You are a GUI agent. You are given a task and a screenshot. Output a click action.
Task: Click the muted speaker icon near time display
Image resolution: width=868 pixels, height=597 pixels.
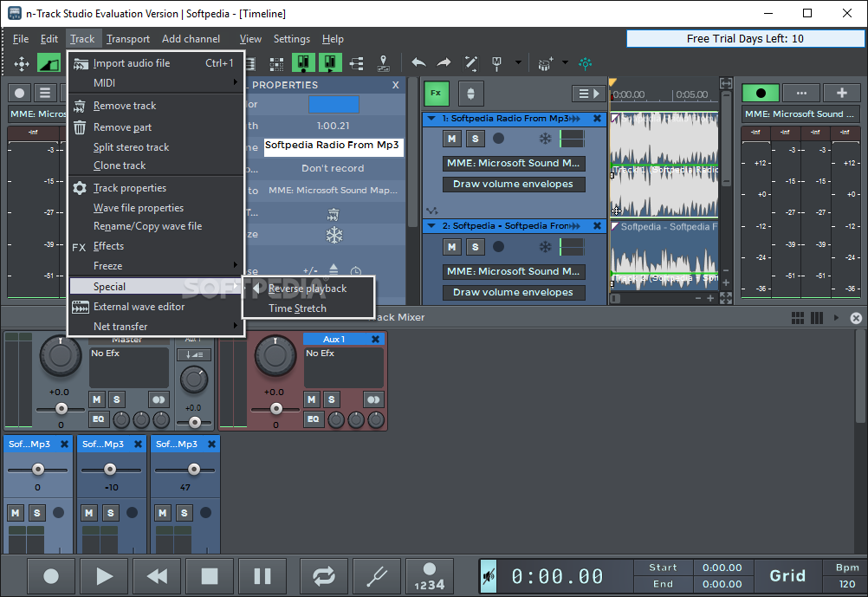(489, 576)
